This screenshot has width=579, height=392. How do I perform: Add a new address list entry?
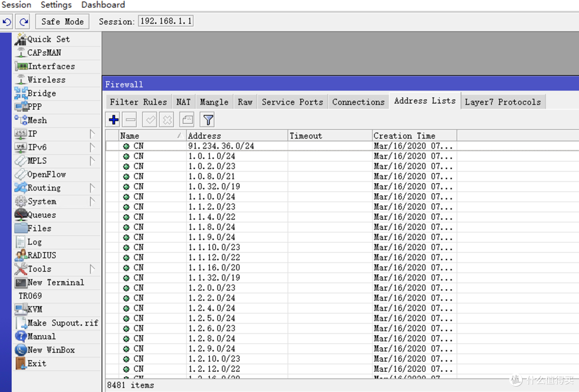point(113,119)
